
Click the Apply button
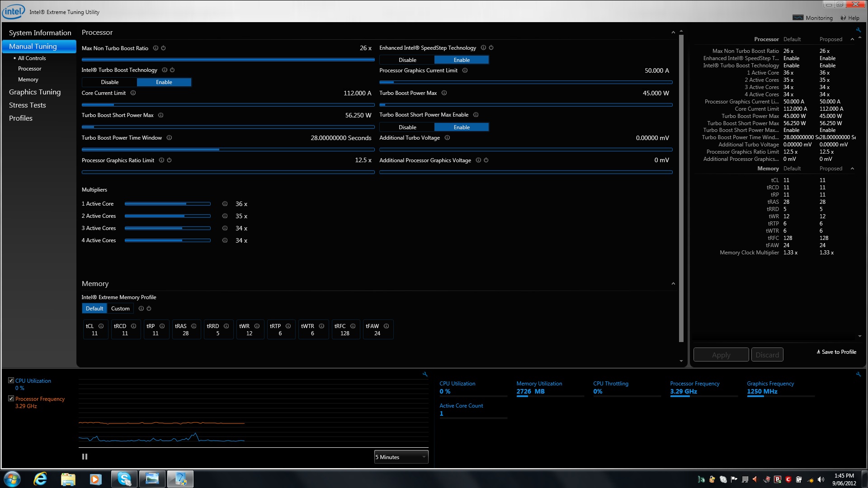[721, 355]
